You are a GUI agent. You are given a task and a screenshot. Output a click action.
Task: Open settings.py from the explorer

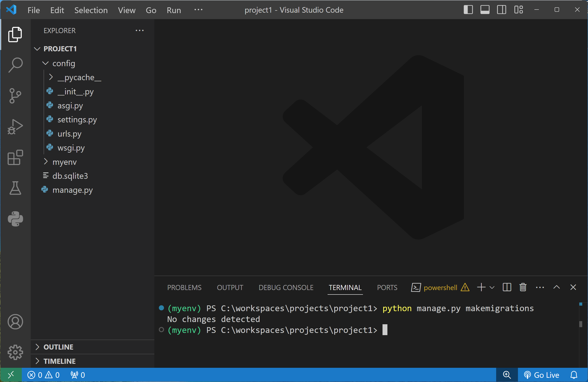77,120
